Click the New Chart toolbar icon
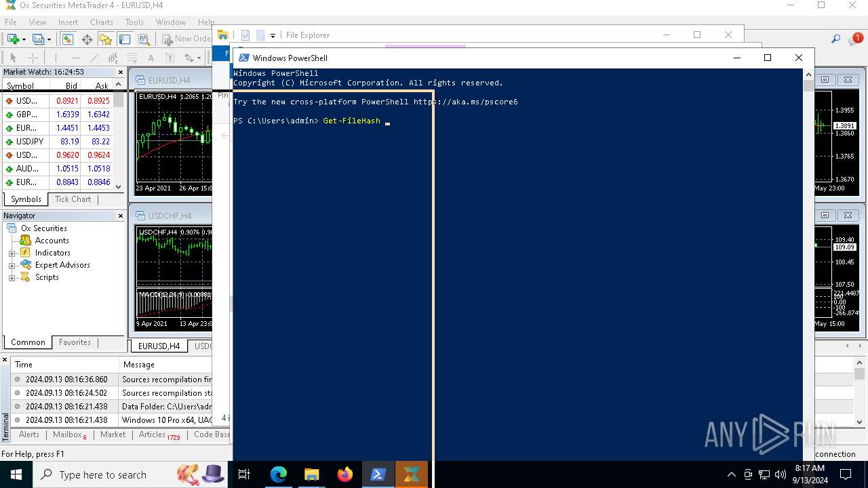 (x=14, y=39)
